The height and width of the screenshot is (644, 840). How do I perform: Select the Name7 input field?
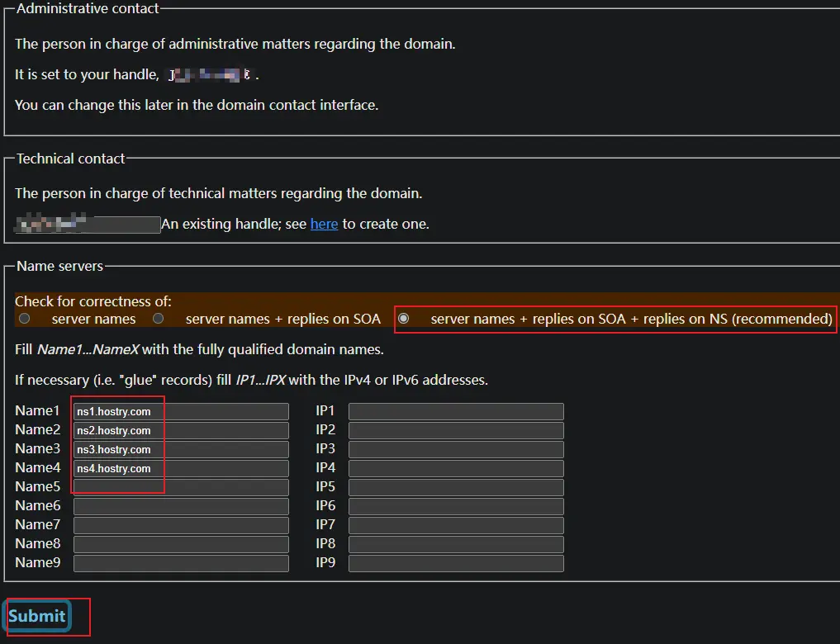click(181, 525)
